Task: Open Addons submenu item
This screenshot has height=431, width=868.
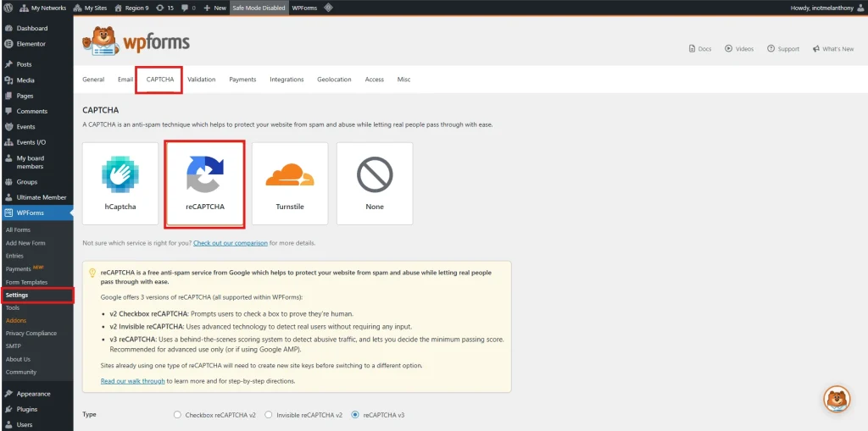Action: point(16,320)
